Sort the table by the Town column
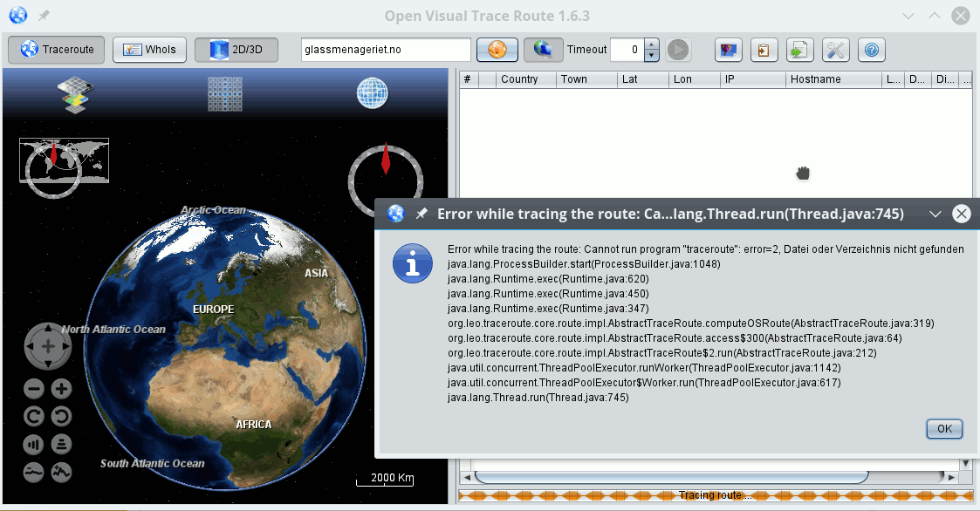Screen dimensions: 980x511 [x=586, y=79]
